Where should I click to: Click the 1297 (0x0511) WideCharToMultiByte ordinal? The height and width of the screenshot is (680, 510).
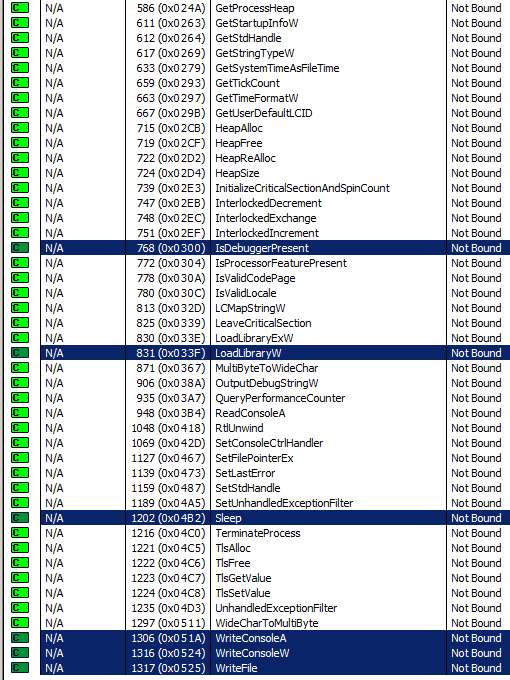[168, 623]
